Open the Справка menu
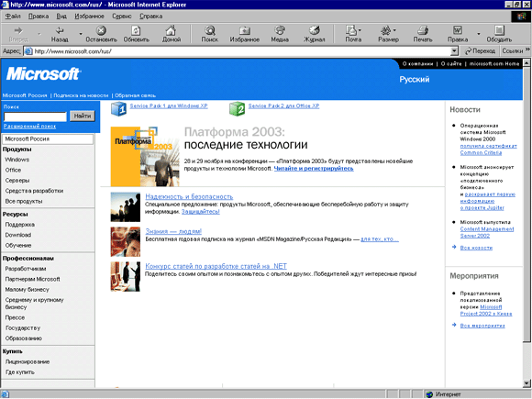Image resolution: width=532 pixels, height=399 pixels. 151,16
